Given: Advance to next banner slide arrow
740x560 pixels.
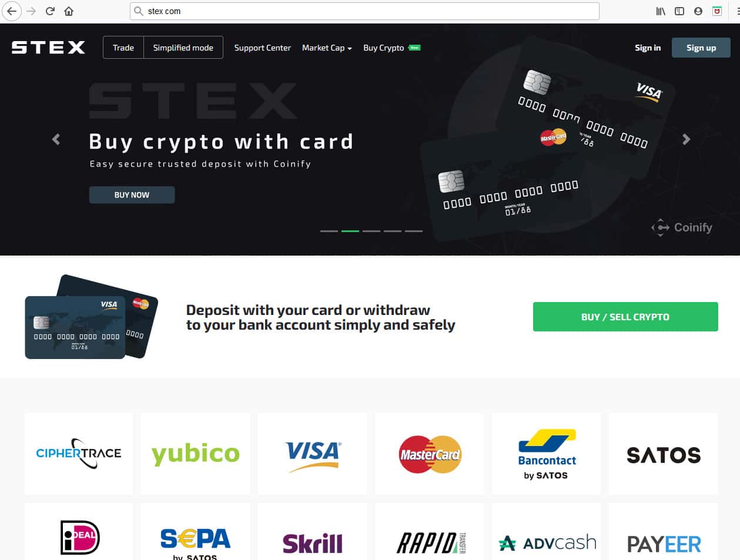Looking at the screenshot, I should 686,139.
